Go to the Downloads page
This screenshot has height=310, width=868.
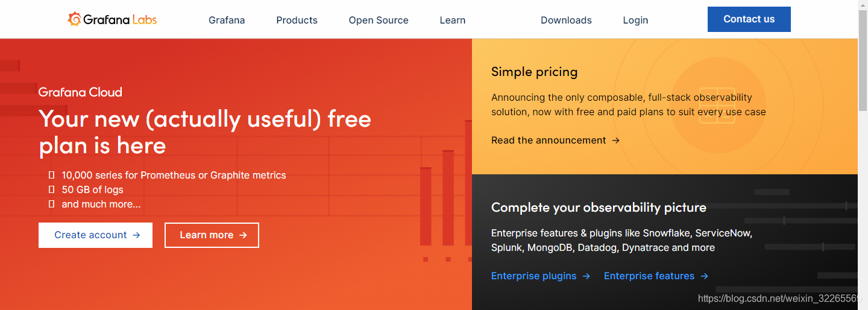(566, 20)
